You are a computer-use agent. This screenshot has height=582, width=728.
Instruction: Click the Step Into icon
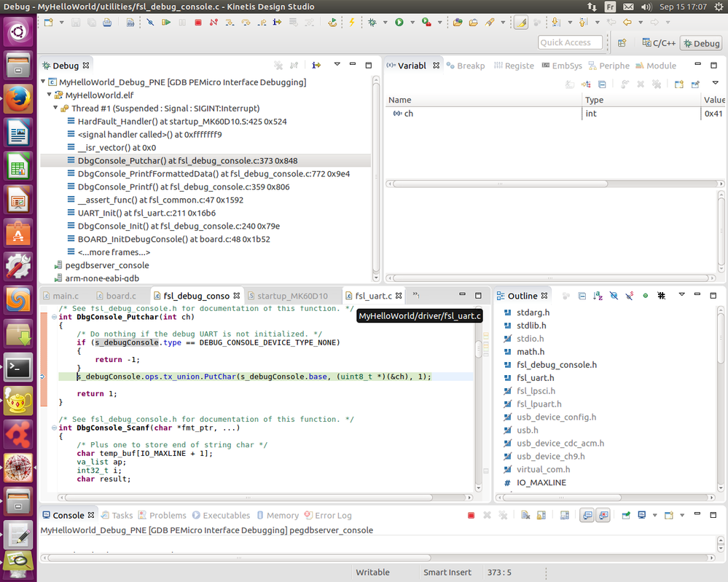click(x=229, y=22)
